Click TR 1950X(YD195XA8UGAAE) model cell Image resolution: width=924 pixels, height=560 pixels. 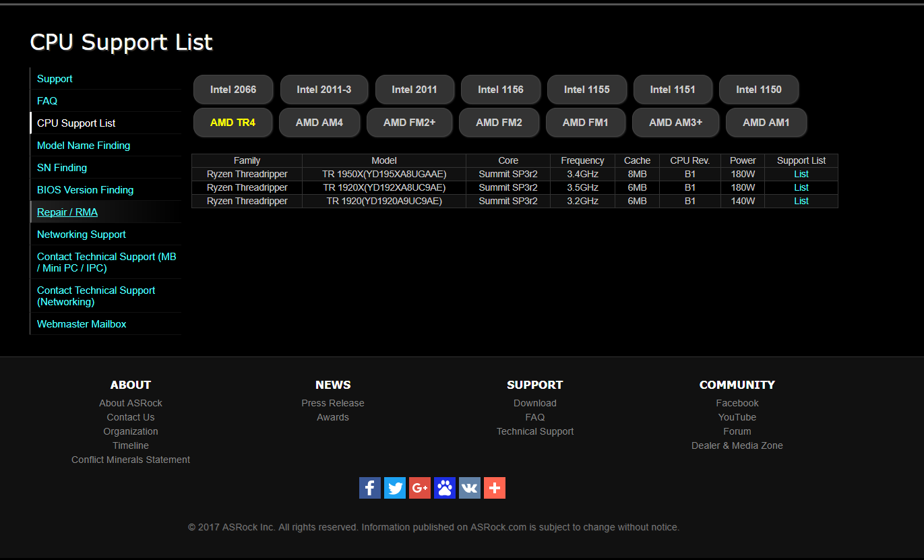[x=384, y=174]
